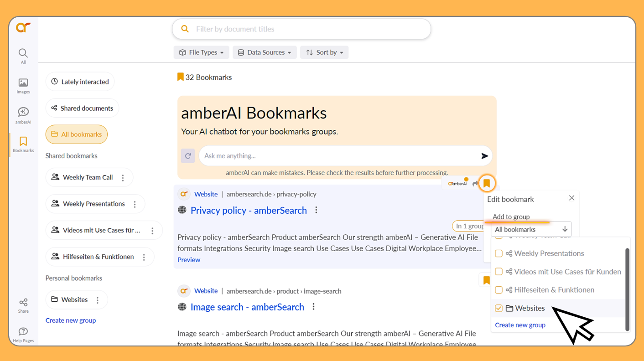This screenshot has height=361, width=644.
Task: Click the group dropdown list scrollbar
Action: coord(627,289)
